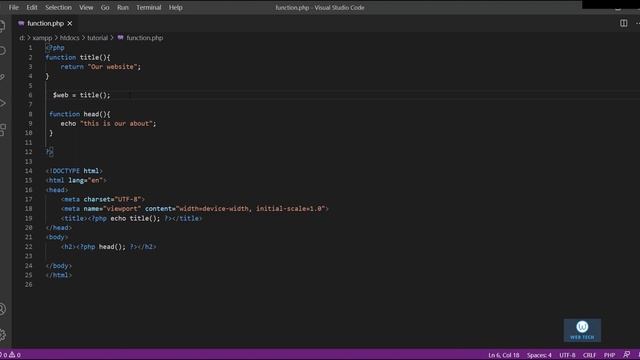Screen dimensions: 640x360
Task: Open Run and Debug view
Action: tap(2, 103)
